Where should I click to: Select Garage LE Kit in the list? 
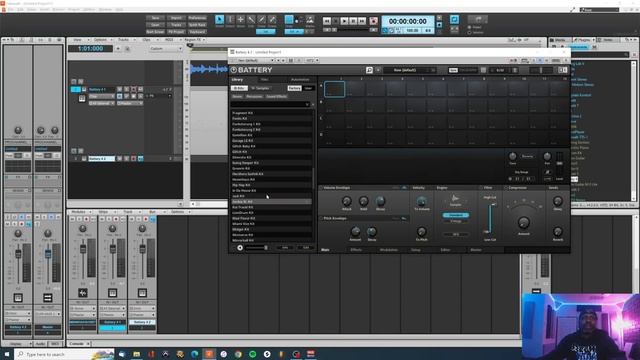(271, 140)
